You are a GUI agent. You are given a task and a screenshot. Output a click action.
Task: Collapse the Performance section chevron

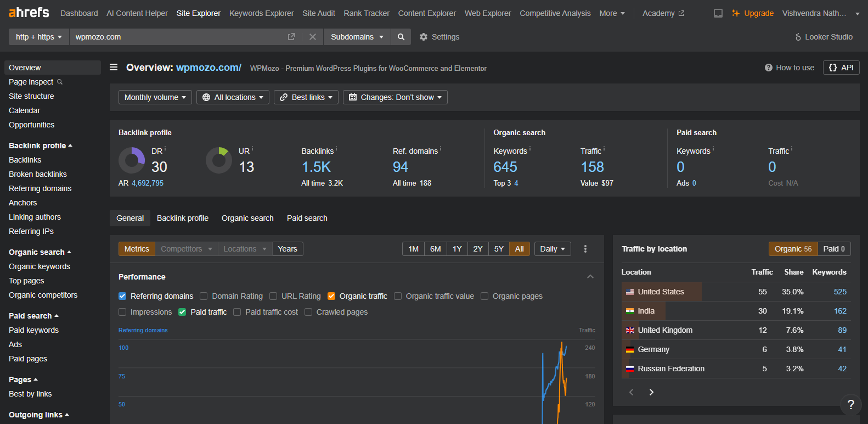[x=590, y=277]
